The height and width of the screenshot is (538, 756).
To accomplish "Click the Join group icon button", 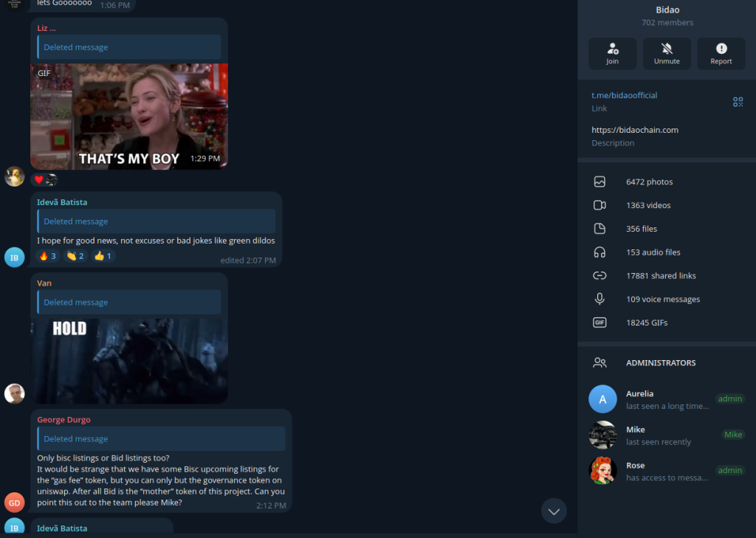I will [612, 54].
